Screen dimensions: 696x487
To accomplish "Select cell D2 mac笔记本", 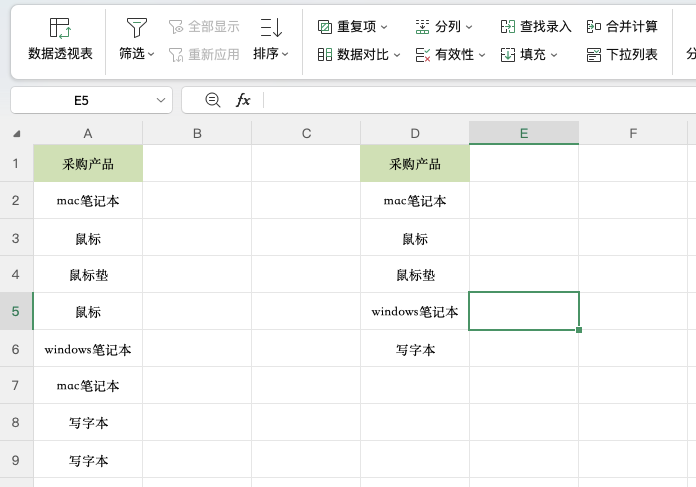I will [x=415, y=200].
